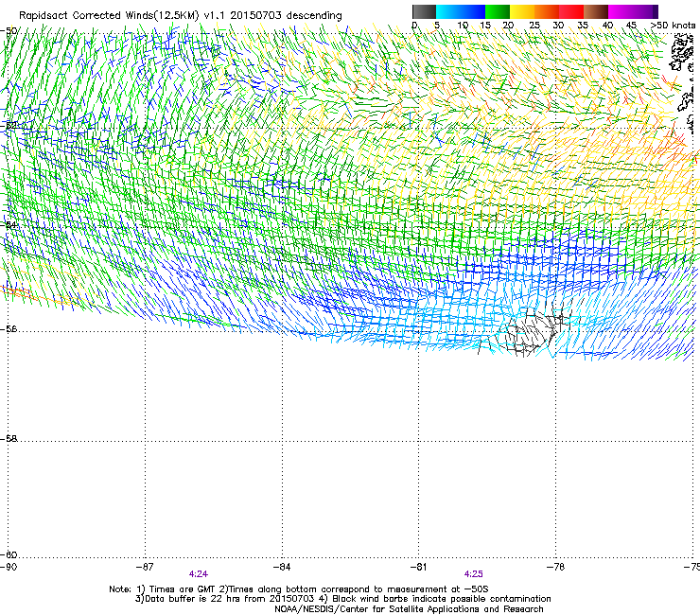The image size is (700, 615).
Task: Click the green 15-20 knots legend swatch
Action: click(498, 11)
